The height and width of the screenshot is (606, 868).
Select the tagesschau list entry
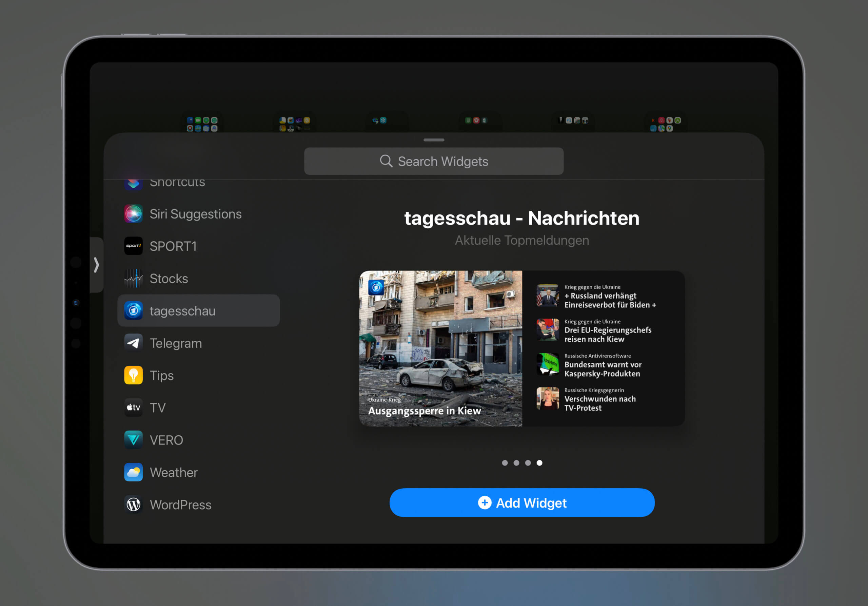198,310
